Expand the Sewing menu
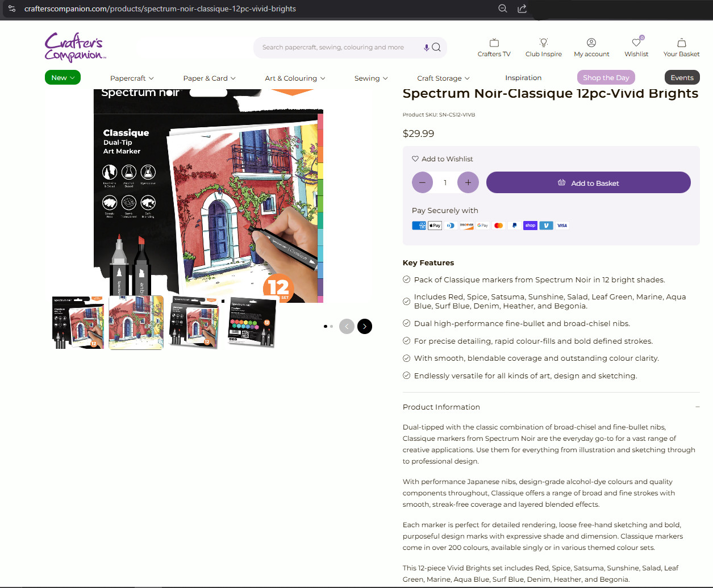 click(x=371, y=78)
